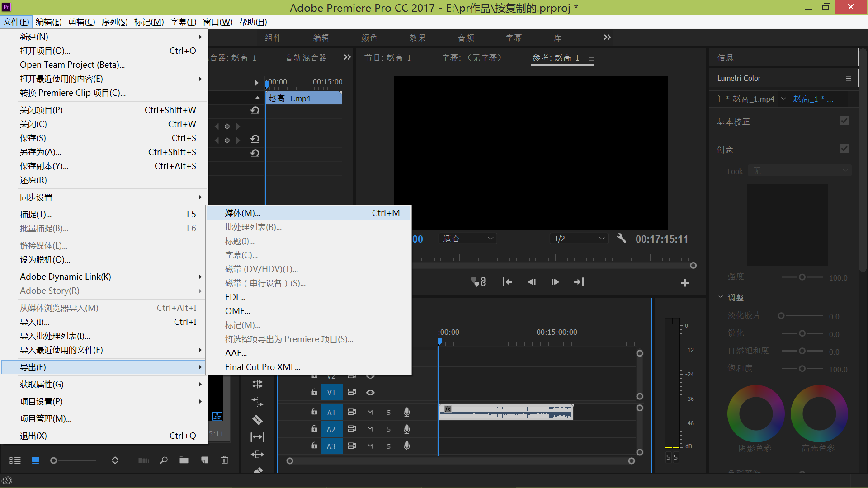Toggle V1 track output eye
Screen dimensions: 868x488
(370, 392)
